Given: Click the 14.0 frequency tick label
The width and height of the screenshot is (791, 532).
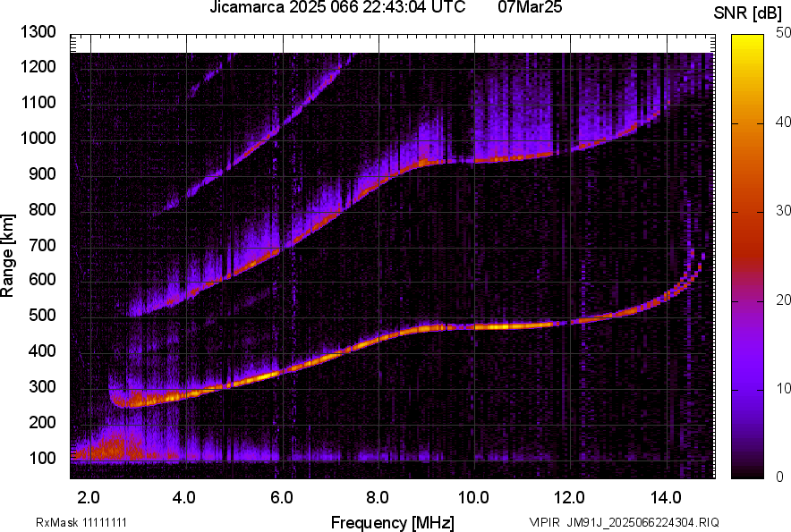Looking at the screenshot, I should (x=665, y=495).
